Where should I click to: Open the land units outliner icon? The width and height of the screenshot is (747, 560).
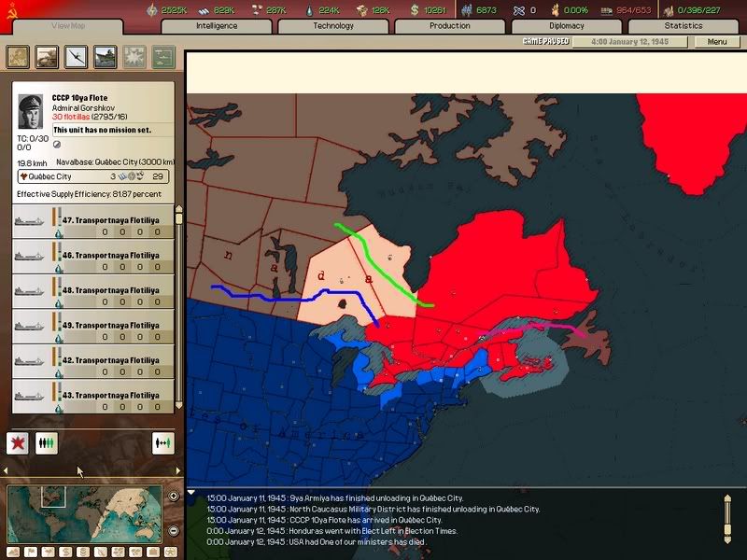click(x=47, y=57)
